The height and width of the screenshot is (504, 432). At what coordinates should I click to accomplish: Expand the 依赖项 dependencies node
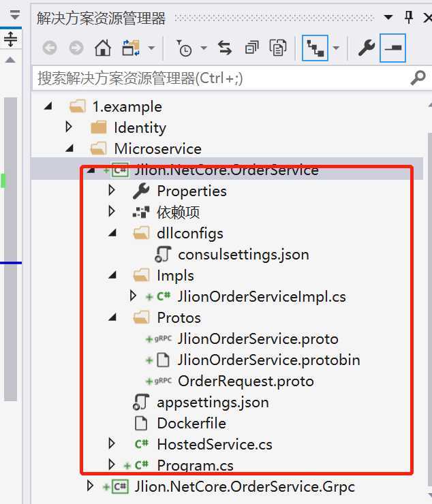pyautogui.click(x=112, y=211)
